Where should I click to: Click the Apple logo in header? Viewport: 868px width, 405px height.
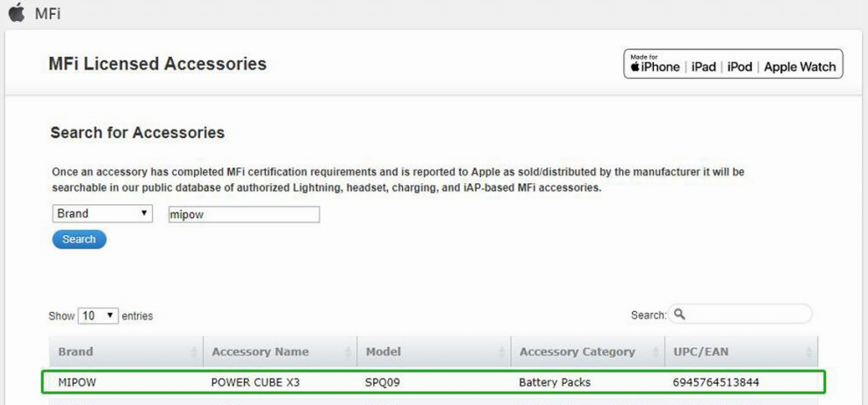click(x=17, y=12)
